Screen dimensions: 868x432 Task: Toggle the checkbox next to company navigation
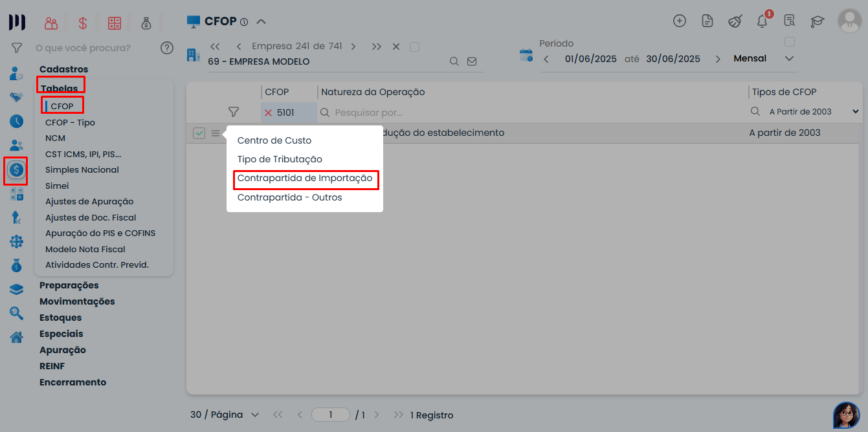point(415,47)
